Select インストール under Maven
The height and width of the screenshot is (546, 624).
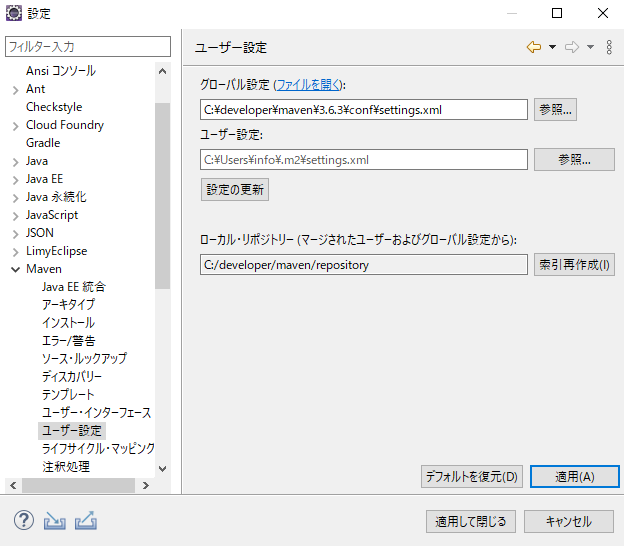[68, 322]
